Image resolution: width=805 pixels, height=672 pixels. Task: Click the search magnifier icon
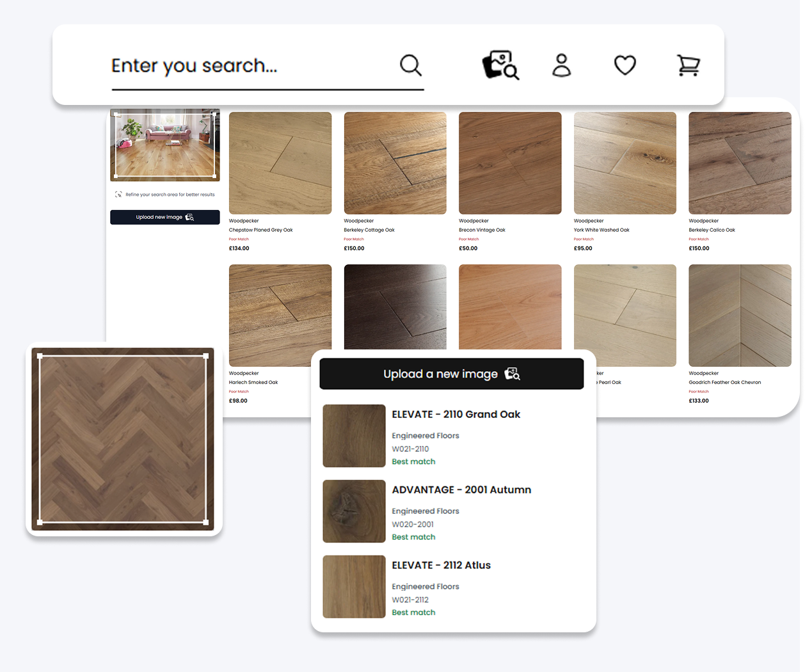click(x=410, y=65)
